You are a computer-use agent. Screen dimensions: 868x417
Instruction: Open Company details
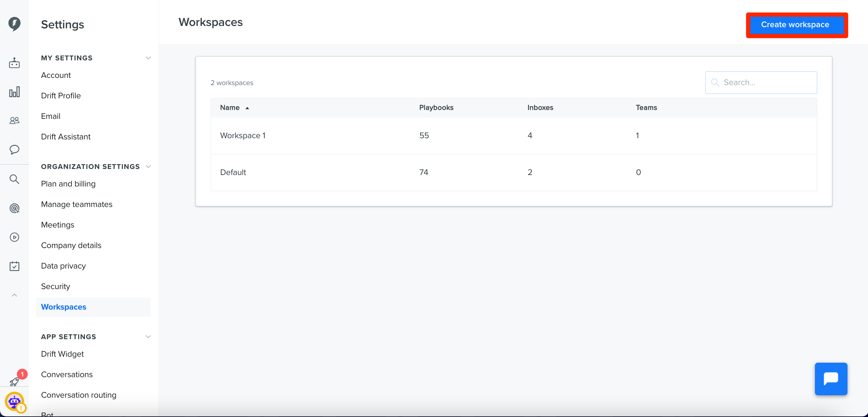[x=71, y=246]
